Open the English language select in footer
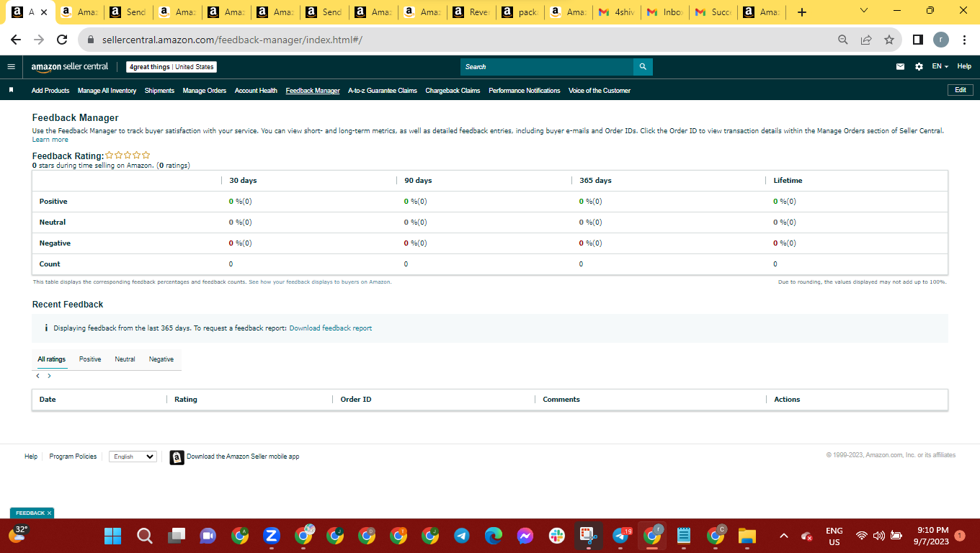 (x=133, y=457)
